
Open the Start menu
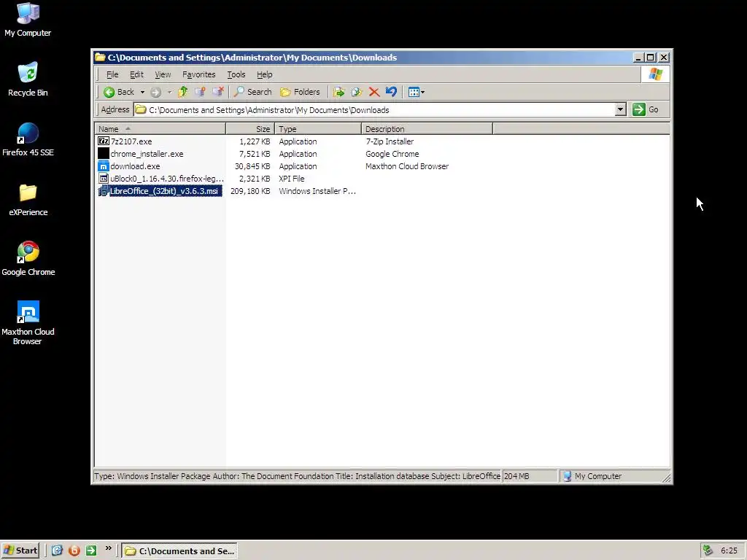pos(20,551)
